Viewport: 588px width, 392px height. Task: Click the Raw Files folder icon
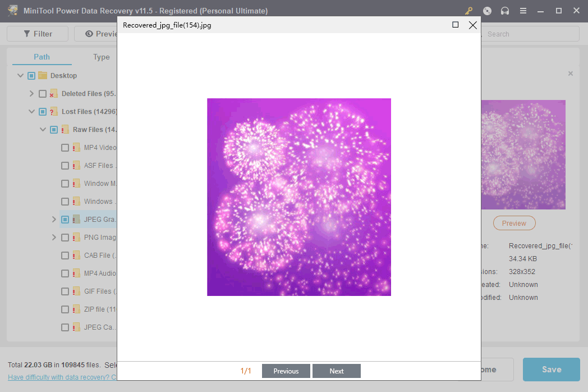click(x=65, y=130)
